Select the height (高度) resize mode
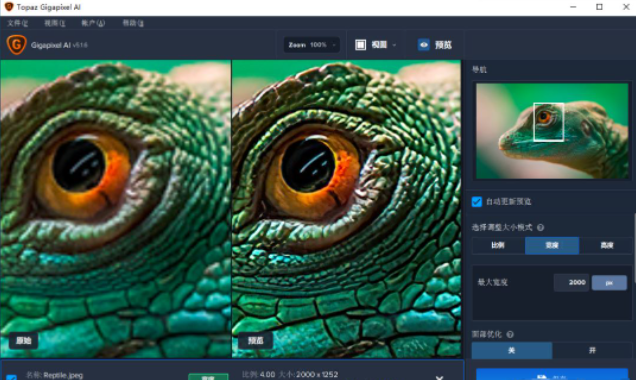The image size is (636, 380). (x=606, y=245)
